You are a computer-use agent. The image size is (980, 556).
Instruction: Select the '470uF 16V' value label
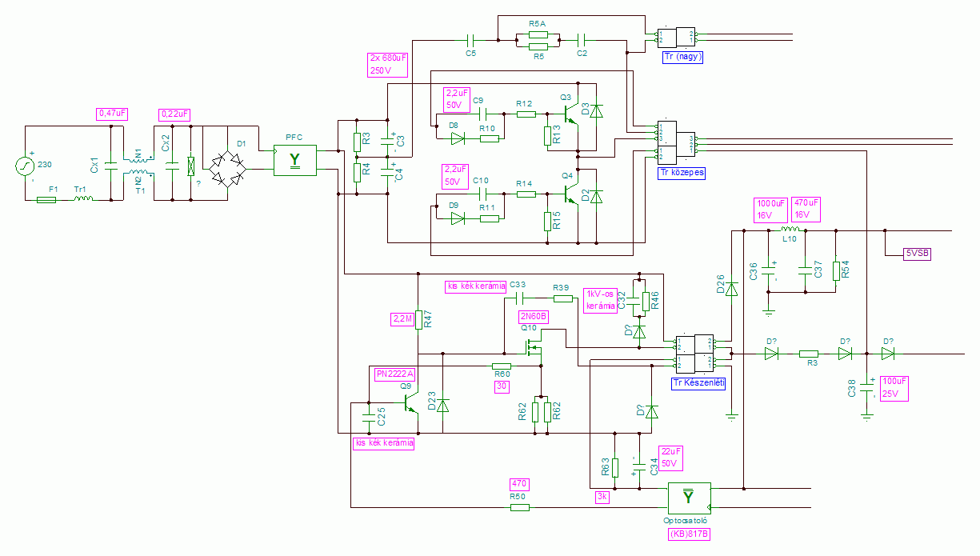point(806,210)
